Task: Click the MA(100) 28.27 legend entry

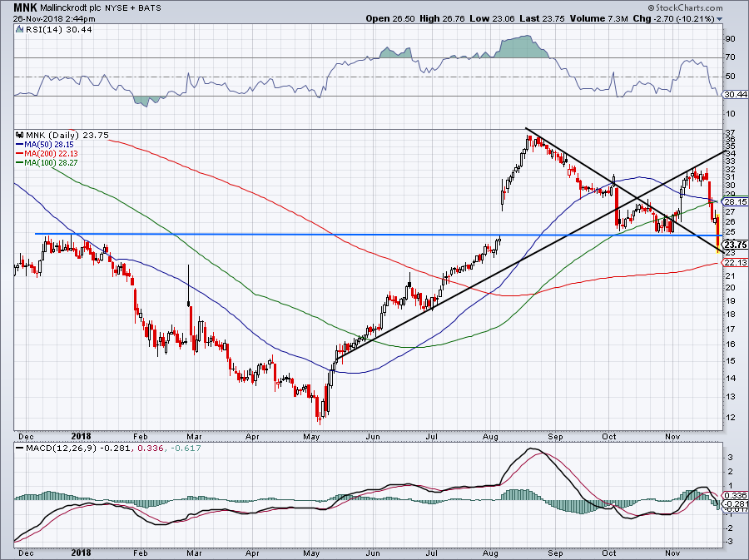Action: click(51, 163)
